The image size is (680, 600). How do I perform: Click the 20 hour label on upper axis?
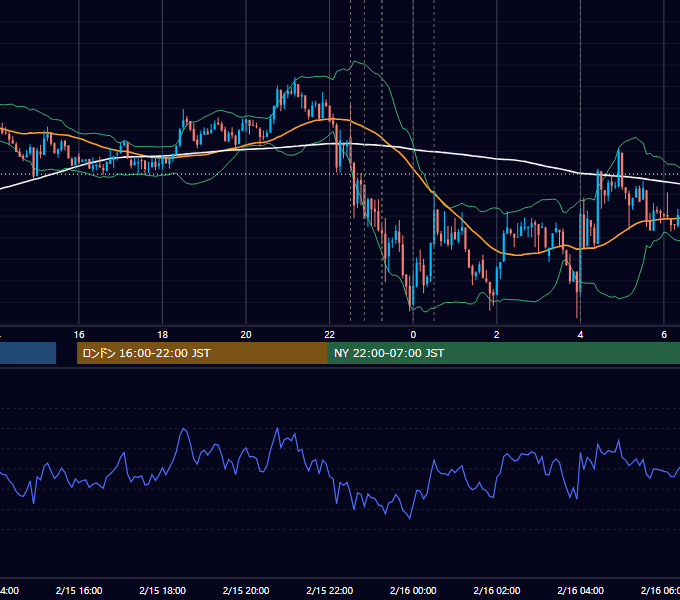(246, 335)
